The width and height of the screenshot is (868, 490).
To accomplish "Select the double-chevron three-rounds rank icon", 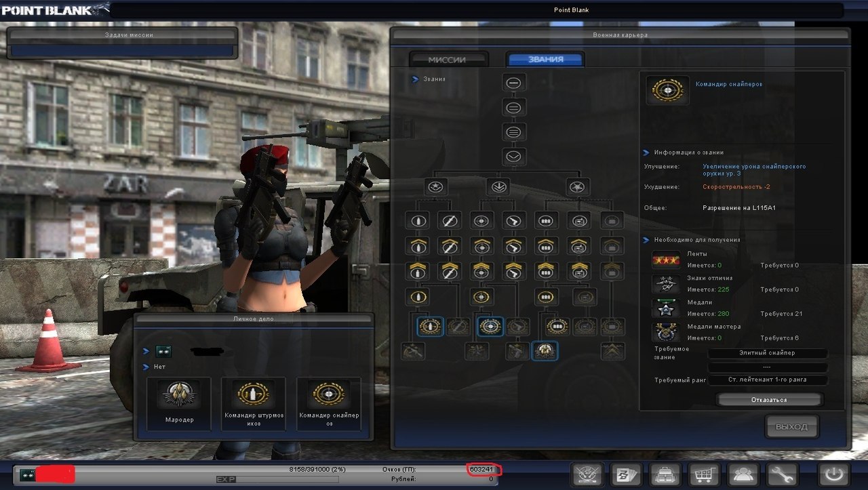I will (x=546, y=271).
